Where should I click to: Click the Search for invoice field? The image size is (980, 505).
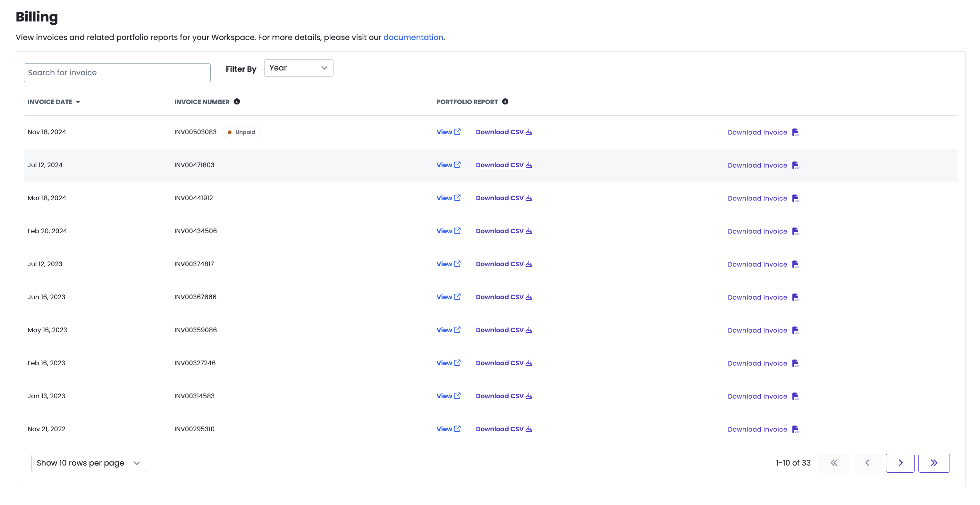click(117, 73)
